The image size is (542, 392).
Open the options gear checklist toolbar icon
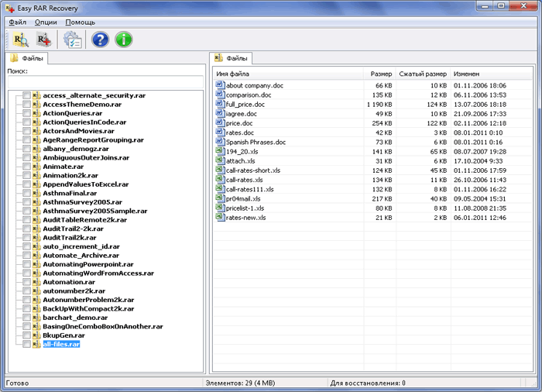pos(73,40)
